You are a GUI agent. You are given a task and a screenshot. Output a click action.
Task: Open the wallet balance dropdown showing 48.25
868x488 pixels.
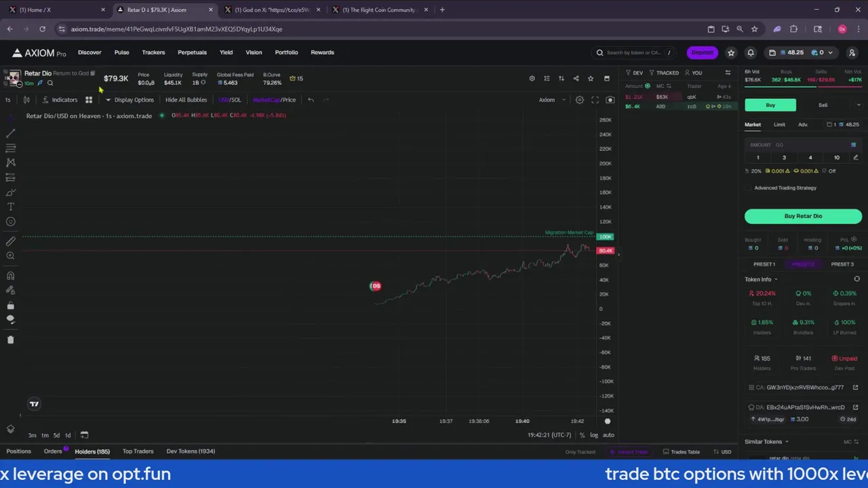(x=800, y=53)
